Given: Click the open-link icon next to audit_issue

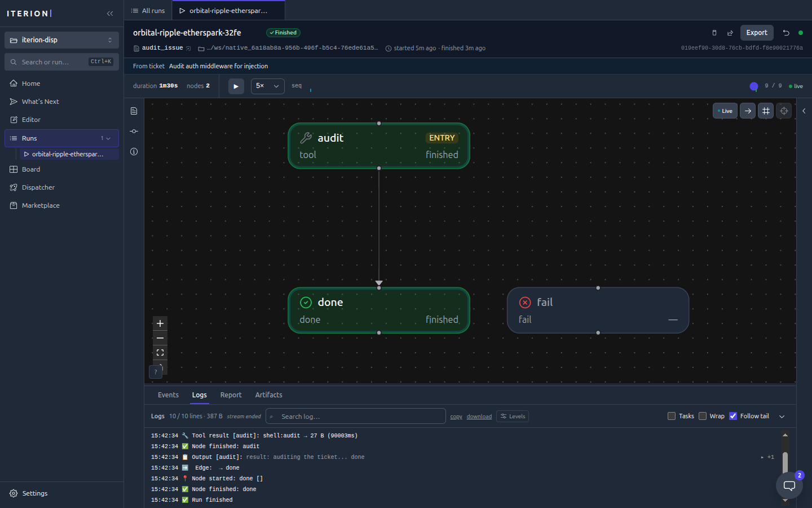Looking at the screenshot, I should [x=188, y=49].
